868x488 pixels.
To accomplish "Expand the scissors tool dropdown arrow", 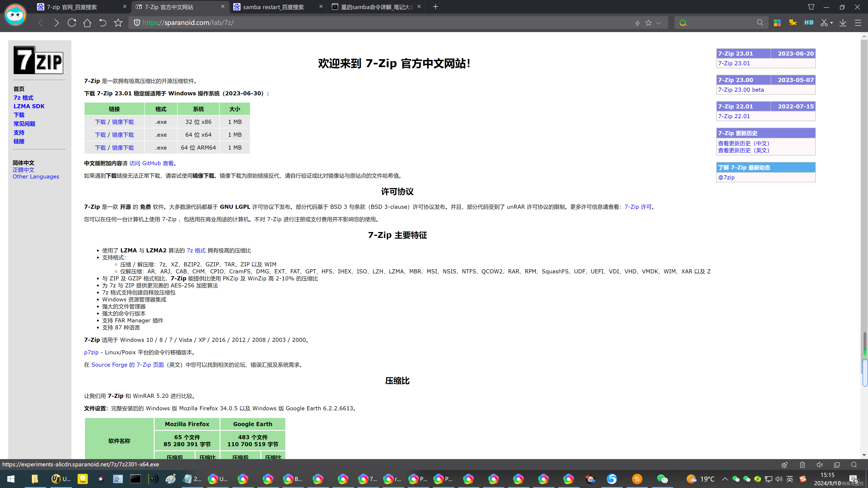I will (x=832, y=23).
